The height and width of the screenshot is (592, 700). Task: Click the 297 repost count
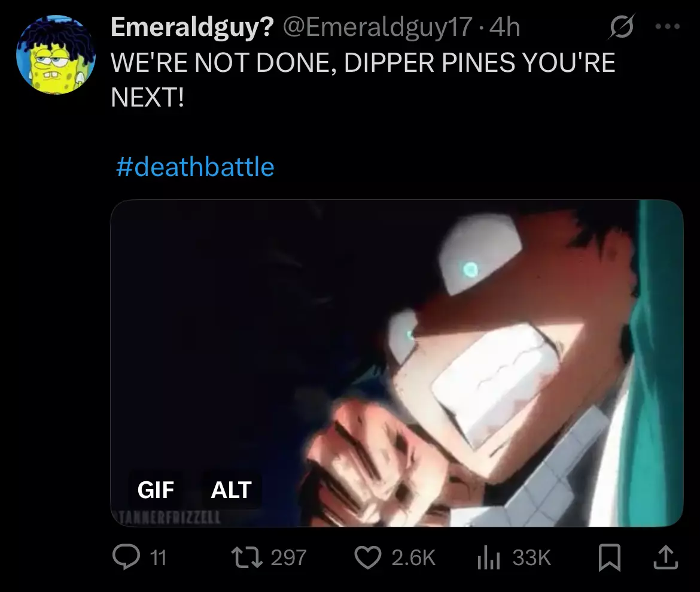pos(288,558)
